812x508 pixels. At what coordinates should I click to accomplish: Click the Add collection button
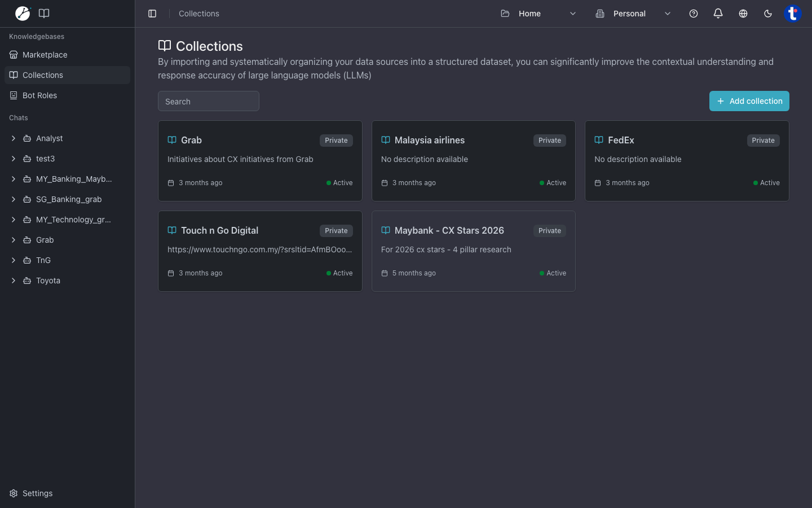click(x=749, y=101)
